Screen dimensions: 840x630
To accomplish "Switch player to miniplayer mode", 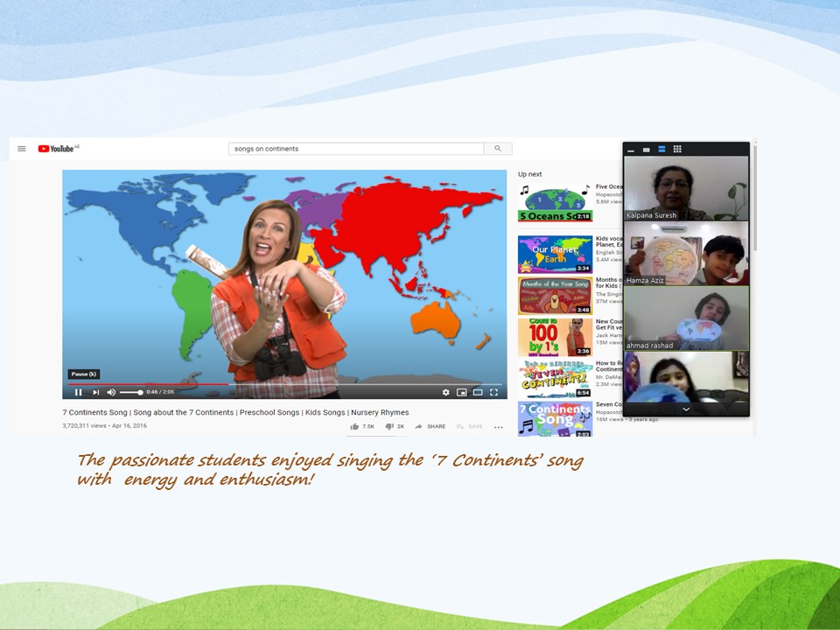I will 462,392.
